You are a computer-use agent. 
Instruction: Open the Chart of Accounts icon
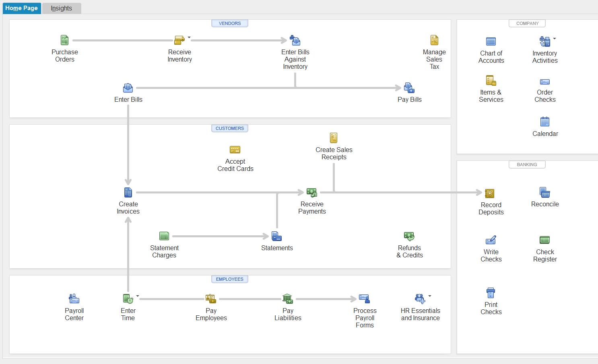pyautogui.click(x=491, y=41)
